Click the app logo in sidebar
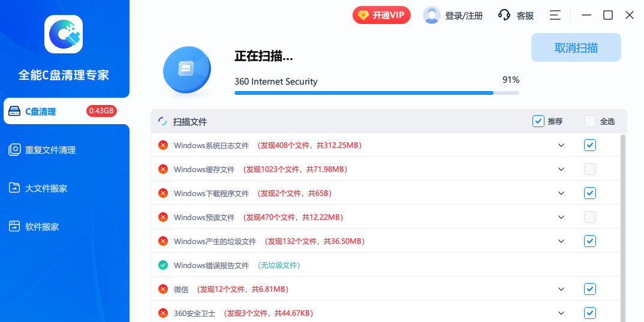The image size is (644, 322). [x=64, y=34]
